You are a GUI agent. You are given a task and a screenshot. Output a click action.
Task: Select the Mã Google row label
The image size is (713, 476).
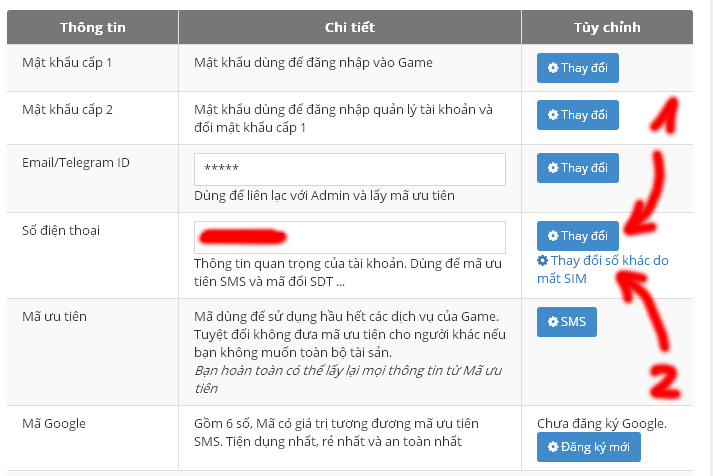pos(54,423)
